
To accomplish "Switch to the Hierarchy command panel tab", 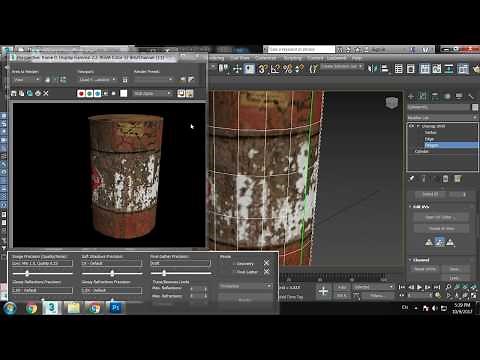I will click(435, 96).
